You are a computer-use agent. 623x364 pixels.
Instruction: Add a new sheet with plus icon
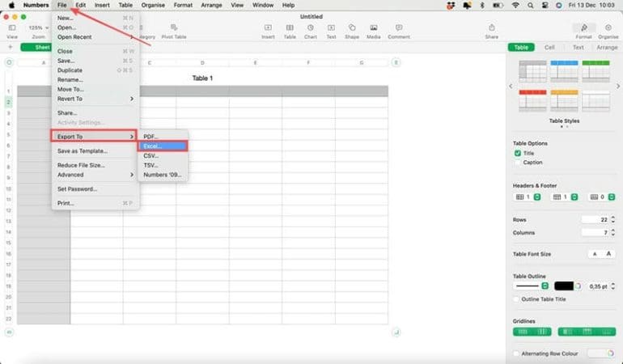point(11,47)
